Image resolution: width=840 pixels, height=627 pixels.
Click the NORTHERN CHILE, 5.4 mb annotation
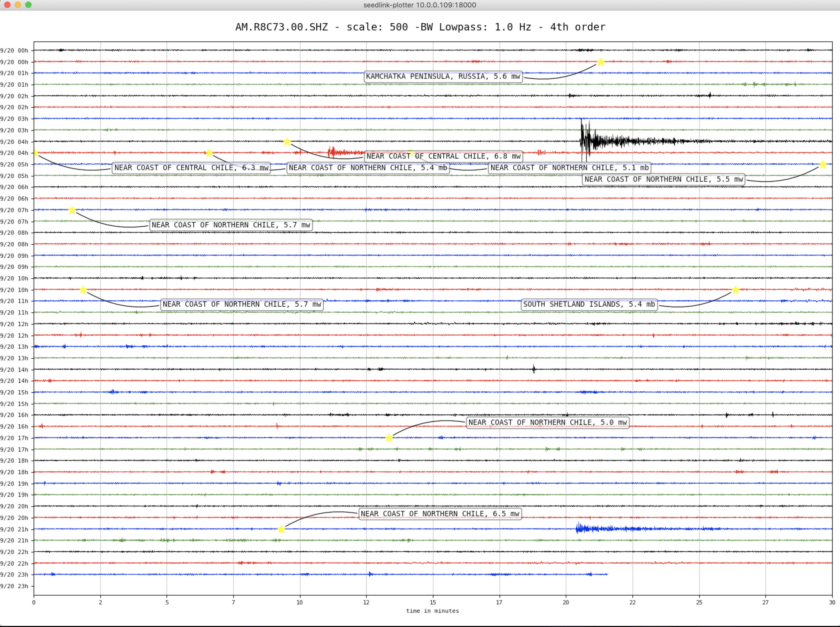pos(368,168)
